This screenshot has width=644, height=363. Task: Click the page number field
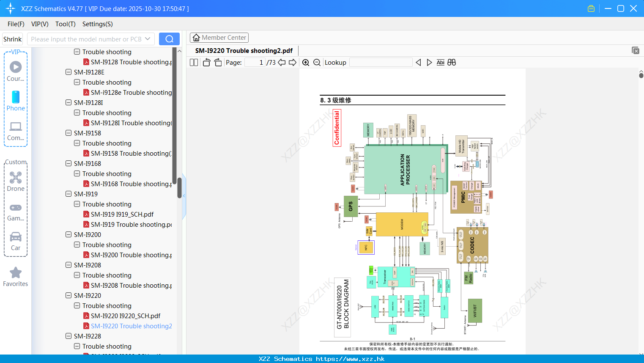pos(255,62)
